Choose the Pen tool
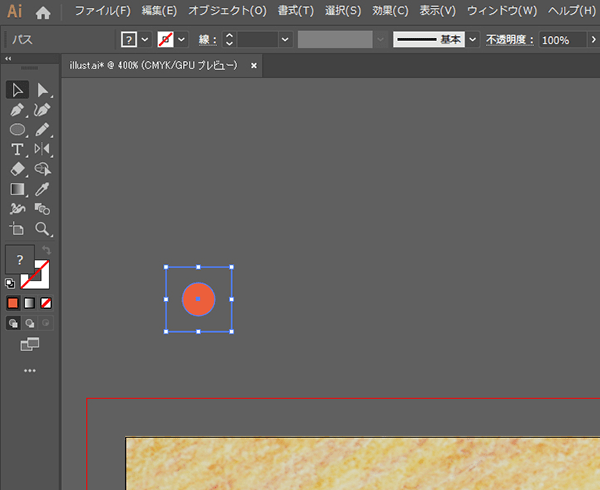 (17, 110)
